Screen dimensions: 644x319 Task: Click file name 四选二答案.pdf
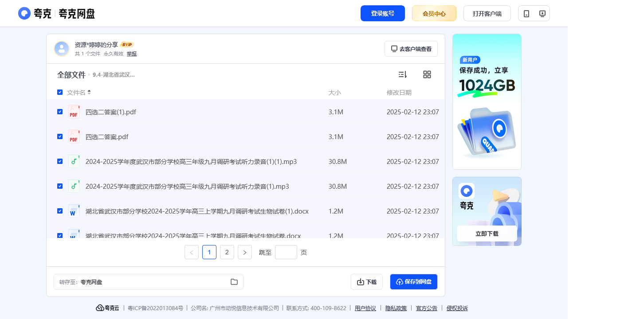point(107,137)
